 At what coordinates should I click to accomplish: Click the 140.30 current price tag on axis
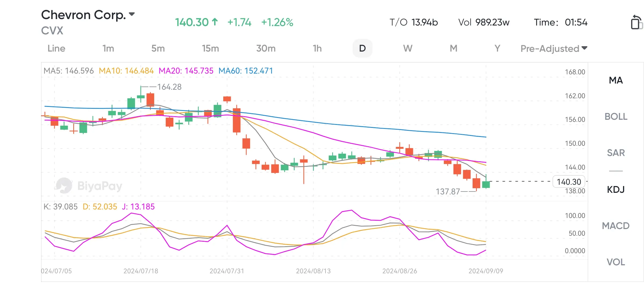569,182
